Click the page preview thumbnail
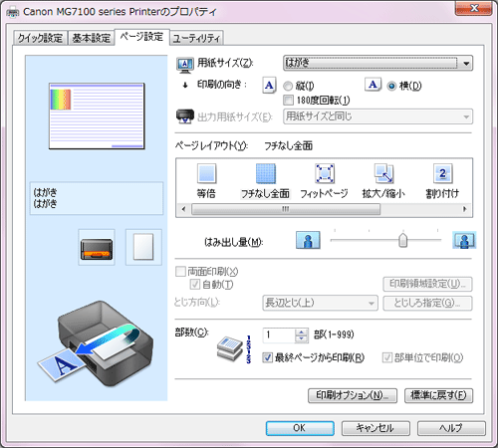This screenshot has height=448, width=498. (x=97, y=115)
